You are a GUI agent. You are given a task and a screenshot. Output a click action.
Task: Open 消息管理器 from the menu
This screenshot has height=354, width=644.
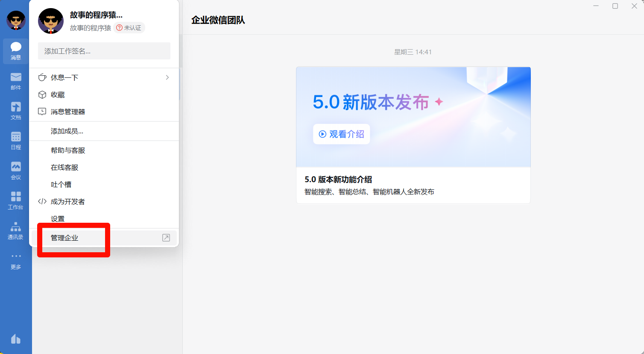pos(67,112)
